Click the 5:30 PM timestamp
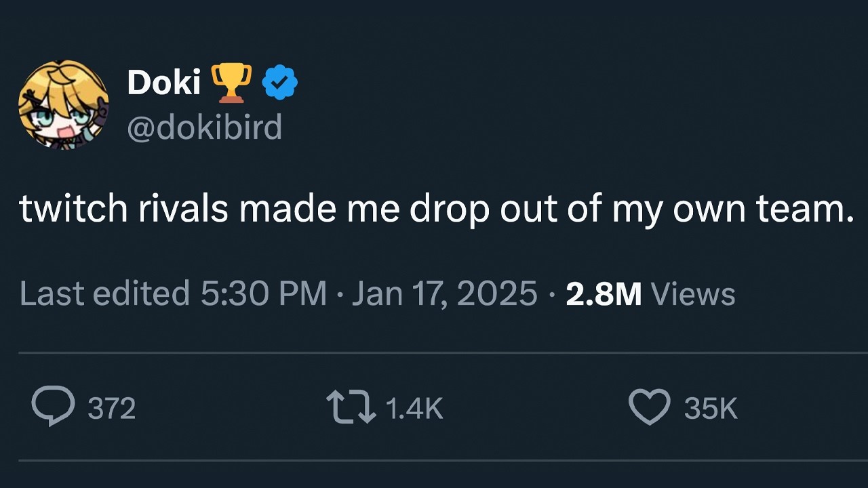 coord(264,293)
